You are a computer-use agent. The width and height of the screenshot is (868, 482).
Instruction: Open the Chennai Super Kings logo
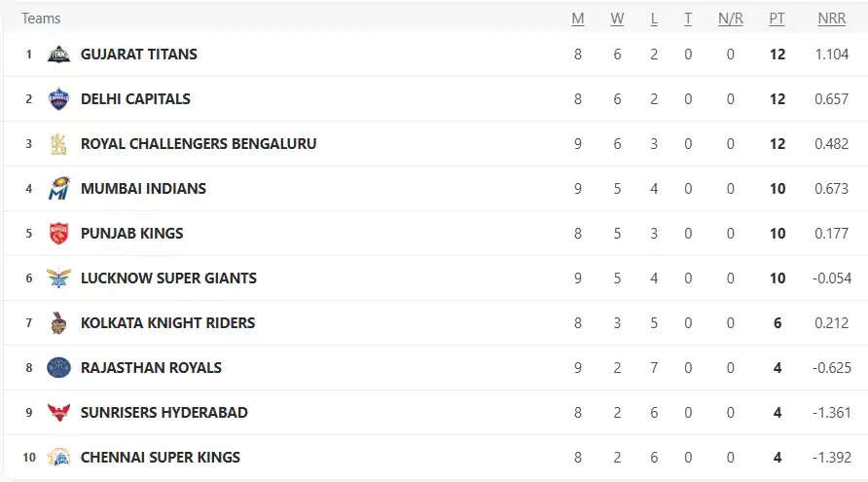[58, 457]
